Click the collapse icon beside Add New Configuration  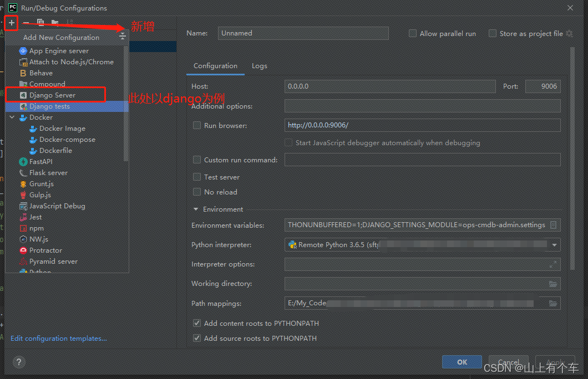pos(122,37)
